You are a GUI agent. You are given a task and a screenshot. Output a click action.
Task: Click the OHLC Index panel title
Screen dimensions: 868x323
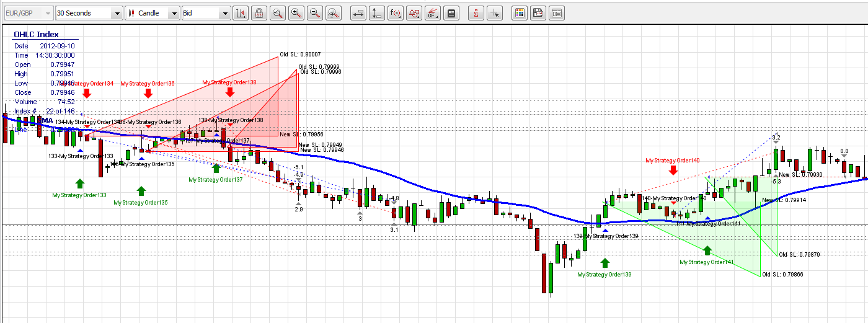(x=37, y=35)
